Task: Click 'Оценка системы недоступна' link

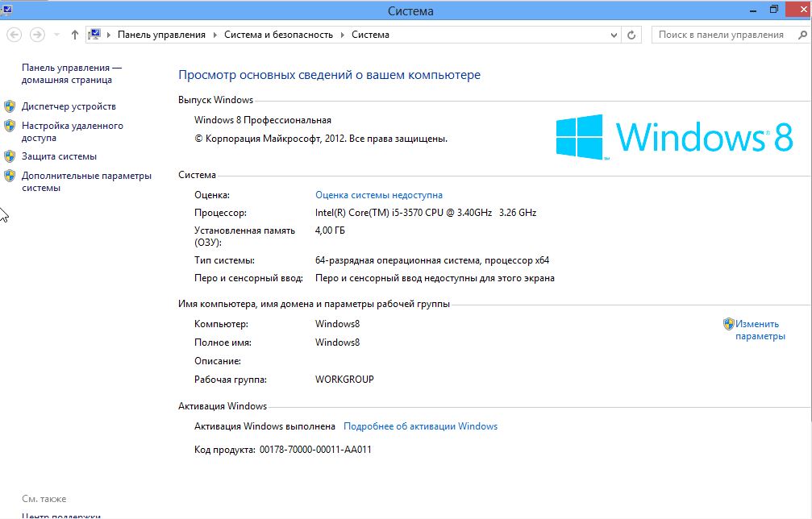Action: click(x=378, y=195)
